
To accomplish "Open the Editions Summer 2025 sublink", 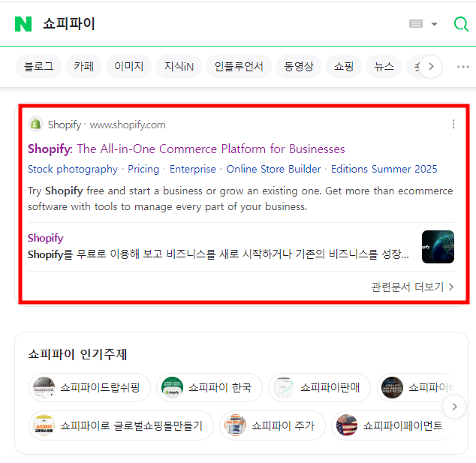I will pos(384,169).
